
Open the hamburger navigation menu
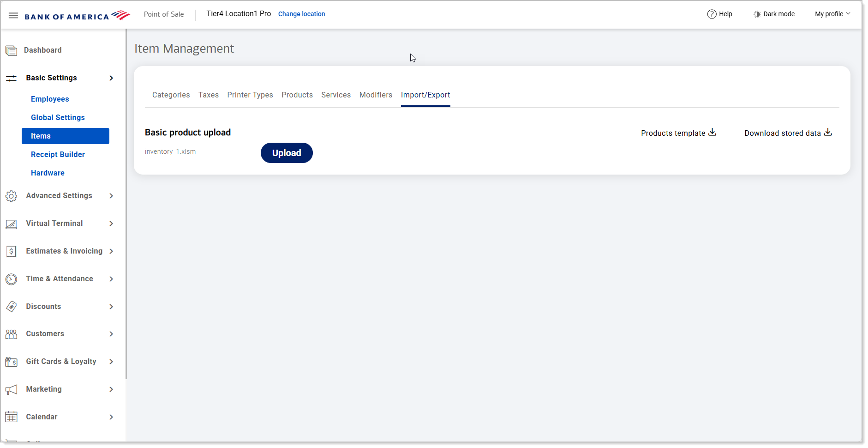click(13, 15)
